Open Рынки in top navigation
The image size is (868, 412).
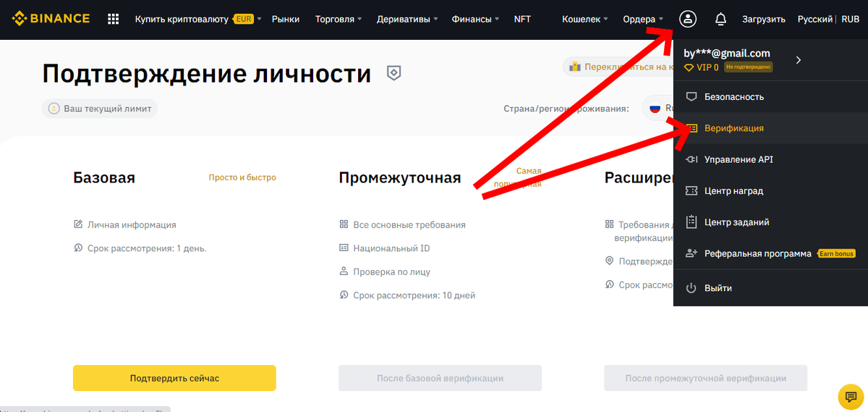pyautogui.click(x=286, y=19)
